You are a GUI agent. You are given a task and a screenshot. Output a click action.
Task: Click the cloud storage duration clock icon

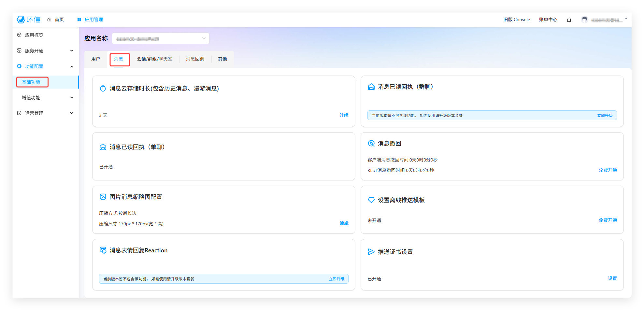(x=103, y=88)
